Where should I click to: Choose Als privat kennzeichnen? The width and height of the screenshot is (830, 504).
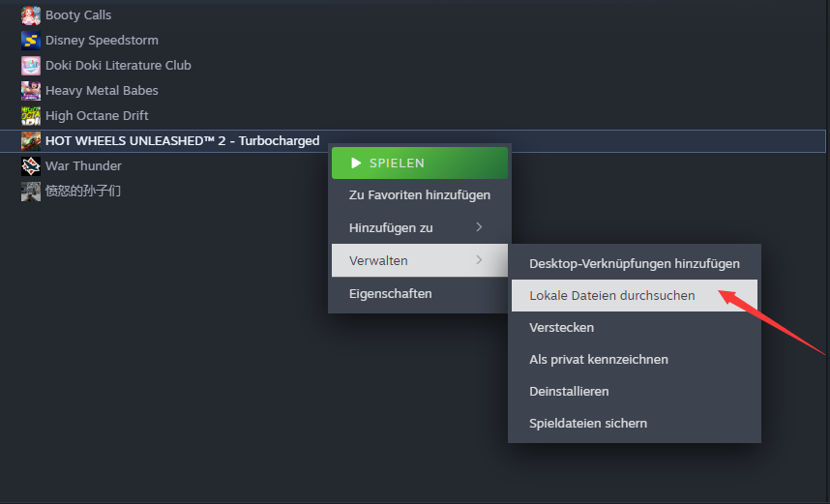point(635,360)
